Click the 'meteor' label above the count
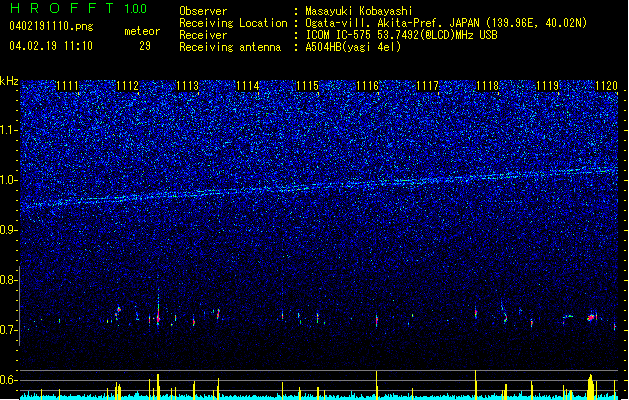 pyautogui.click(x=142, y=31)
